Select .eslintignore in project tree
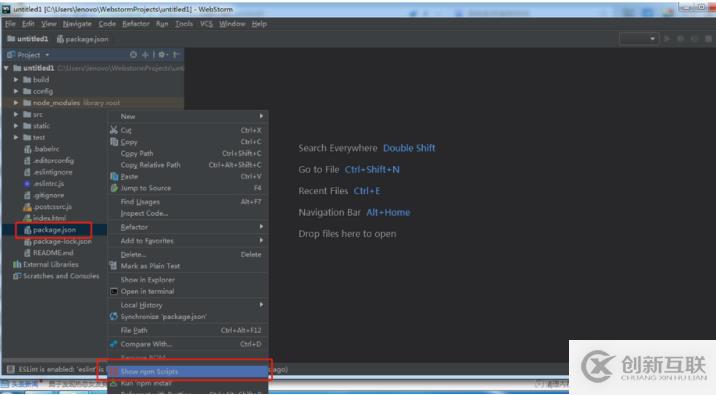 point(53,172)
